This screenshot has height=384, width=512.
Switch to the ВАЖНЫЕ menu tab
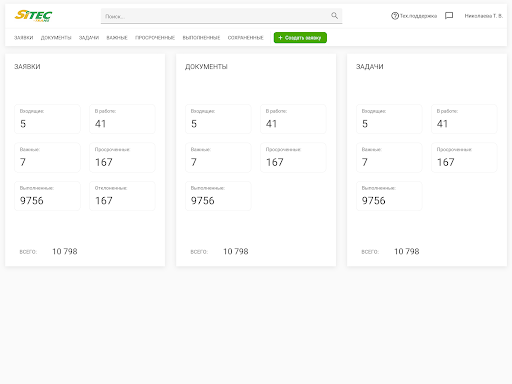click(x=117, y=38)
